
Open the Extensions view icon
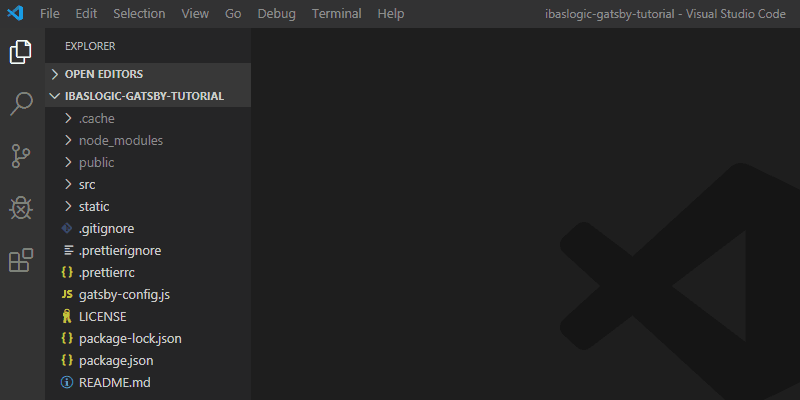(x=21, y=261)
